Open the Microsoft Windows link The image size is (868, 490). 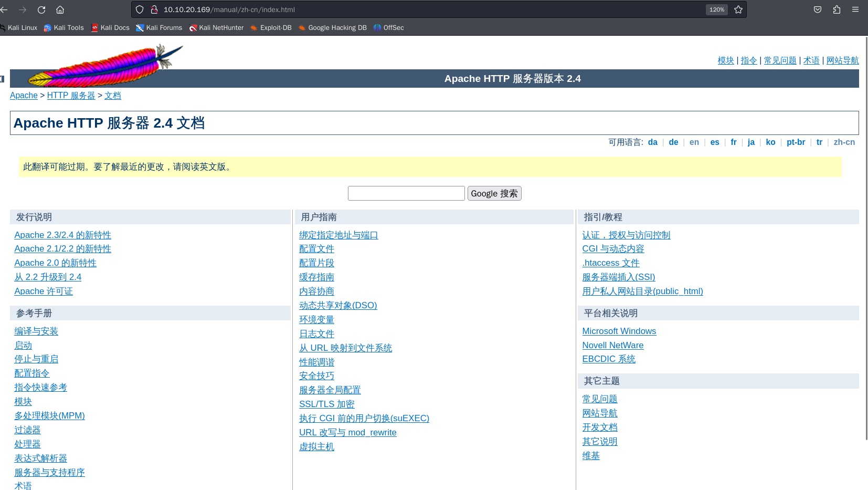click(619, 331)
